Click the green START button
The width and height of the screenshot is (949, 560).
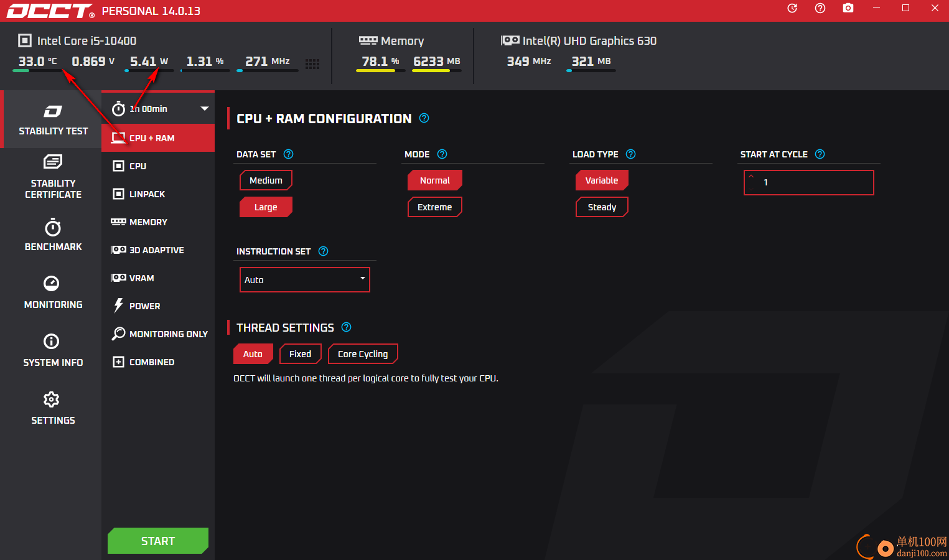[158, 541]
